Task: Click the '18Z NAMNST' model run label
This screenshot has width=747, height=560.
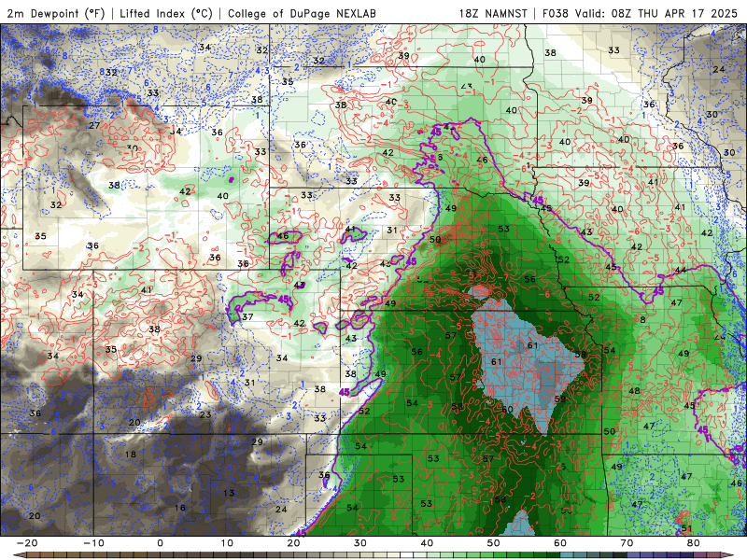Action: click(493, 13)
